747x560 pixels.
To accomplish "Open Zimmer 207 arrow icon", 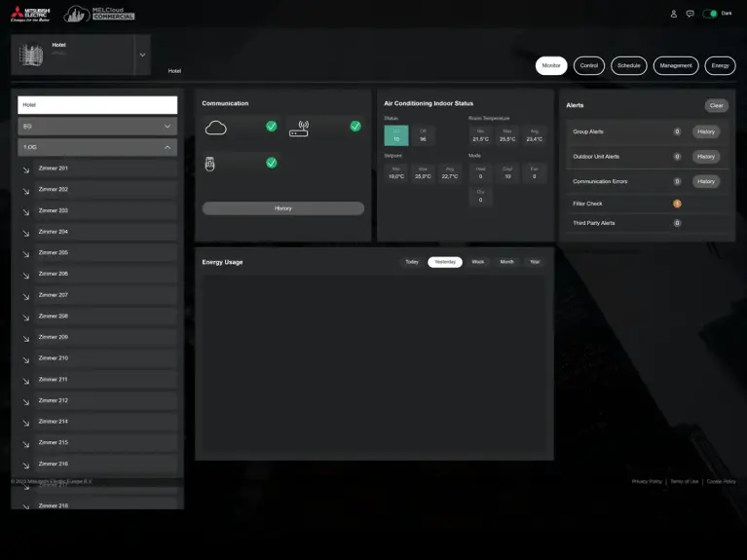I will [x=26, y=296].
